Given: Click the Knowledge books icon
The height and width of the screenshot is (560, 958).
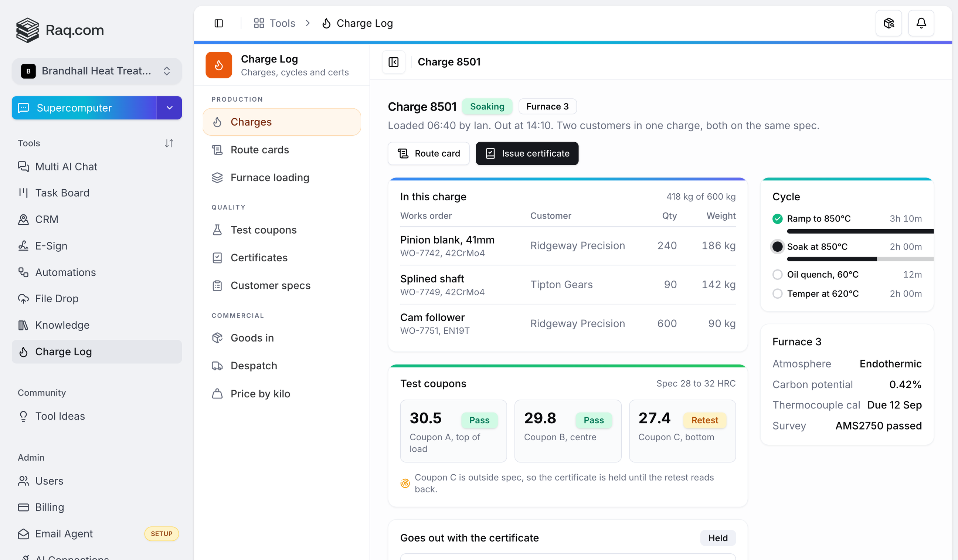Looking at the screenshot, I should (x=23, y=325).
